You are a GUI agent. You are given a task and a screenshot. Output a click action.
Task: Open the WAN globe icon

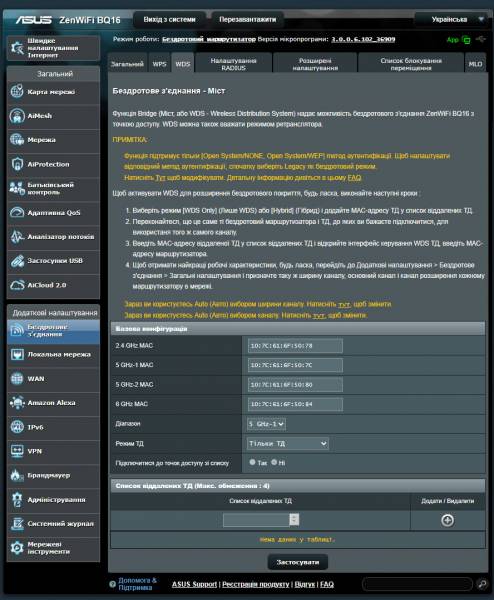pyautogui.click(x=17, y=378)
